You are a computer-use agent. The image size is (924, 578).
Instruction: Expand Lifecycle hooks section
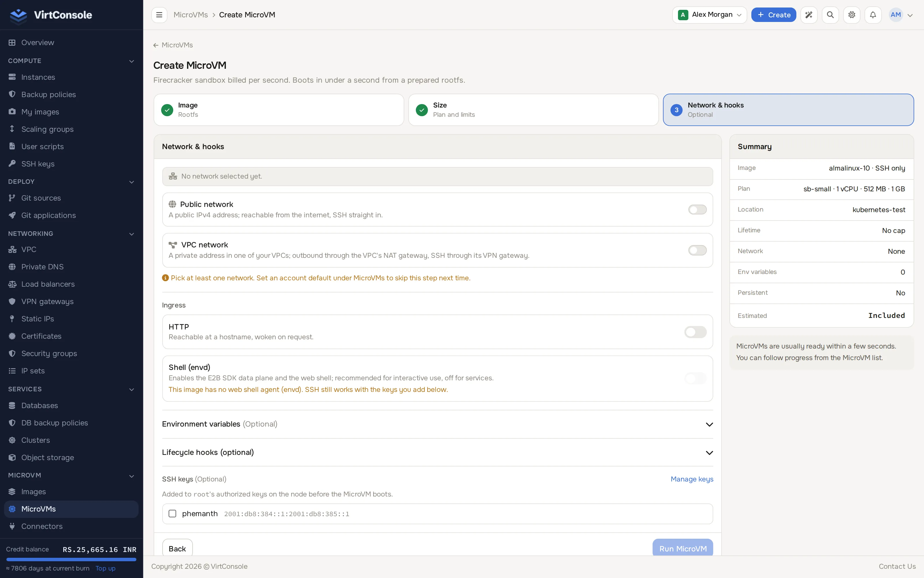coord(437,453)
